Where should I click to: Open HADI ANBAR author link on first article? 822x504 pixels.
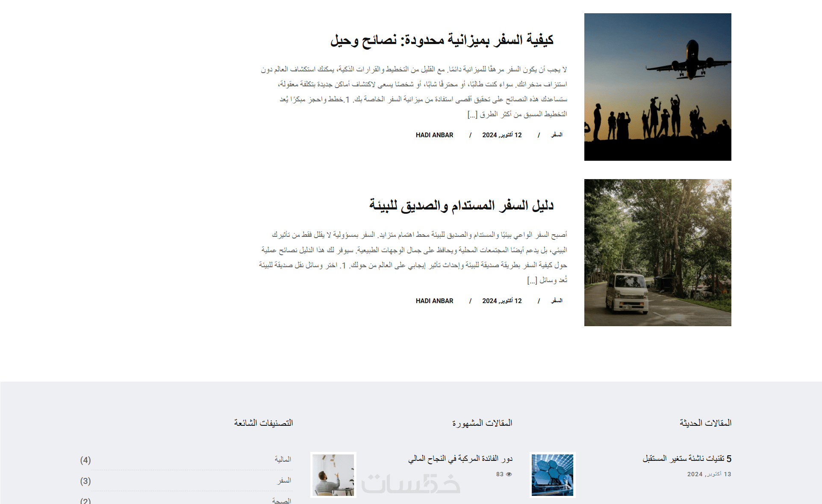(x=434, y=135)
